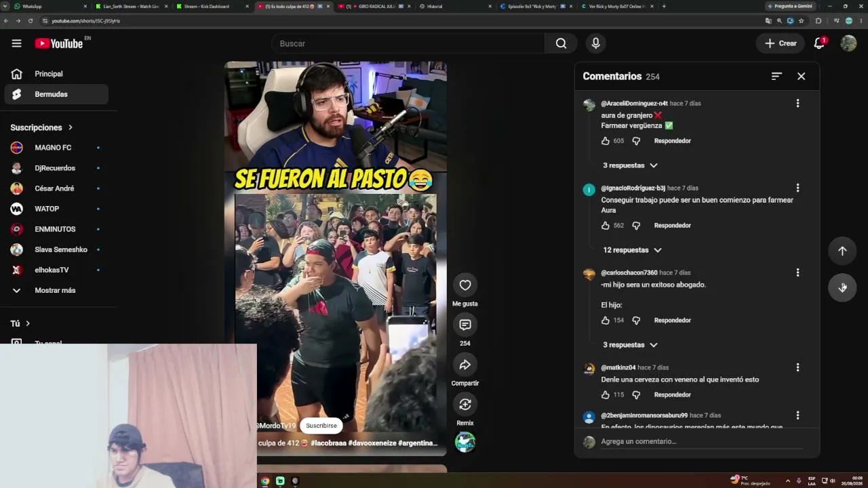
Task: Focus the Agrega un comentario field
Action: click(702, 442)
